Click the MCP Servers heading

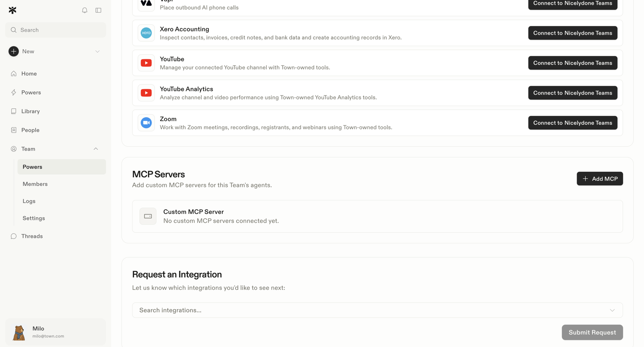coord(158,174)
